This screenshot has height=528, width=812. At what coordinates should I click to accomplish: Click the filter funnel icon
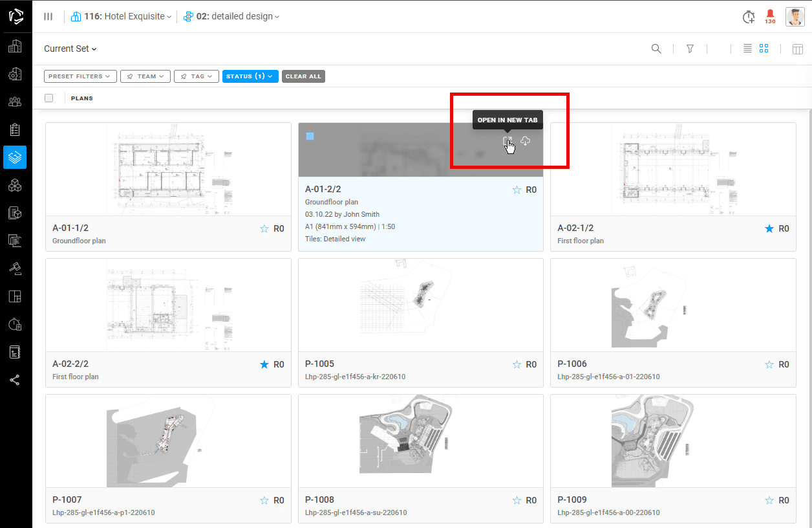[x=690, y=49]
